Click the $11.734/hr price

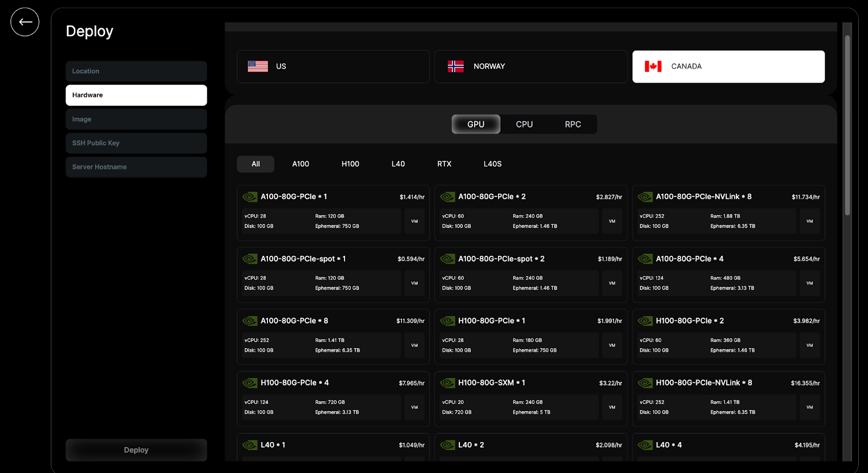point(806,197)
